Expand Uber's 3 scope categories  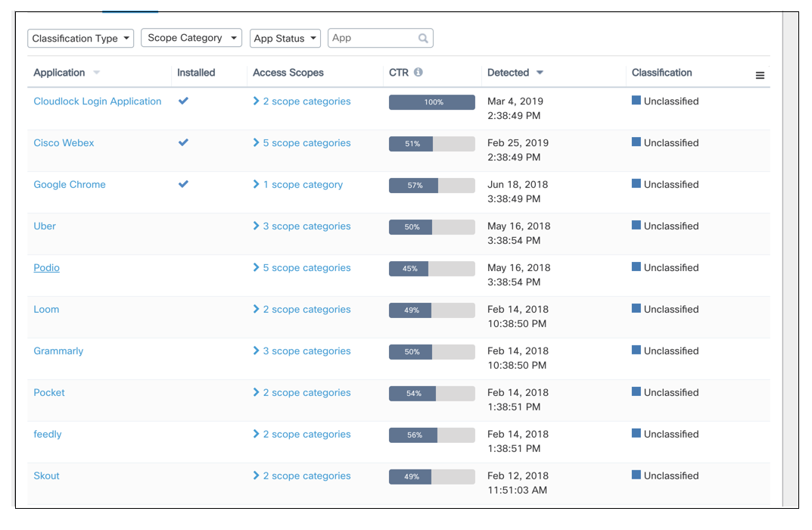click(301, 226)
